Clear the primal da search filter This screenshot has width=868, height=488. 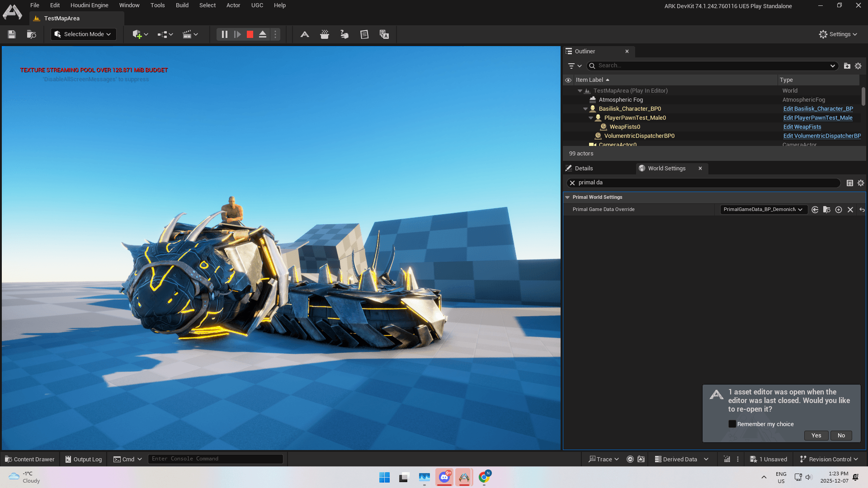(572, 183)
